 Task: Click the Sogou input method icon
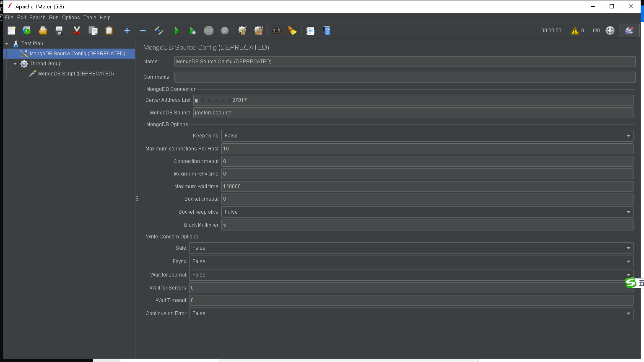click(631, 283)
